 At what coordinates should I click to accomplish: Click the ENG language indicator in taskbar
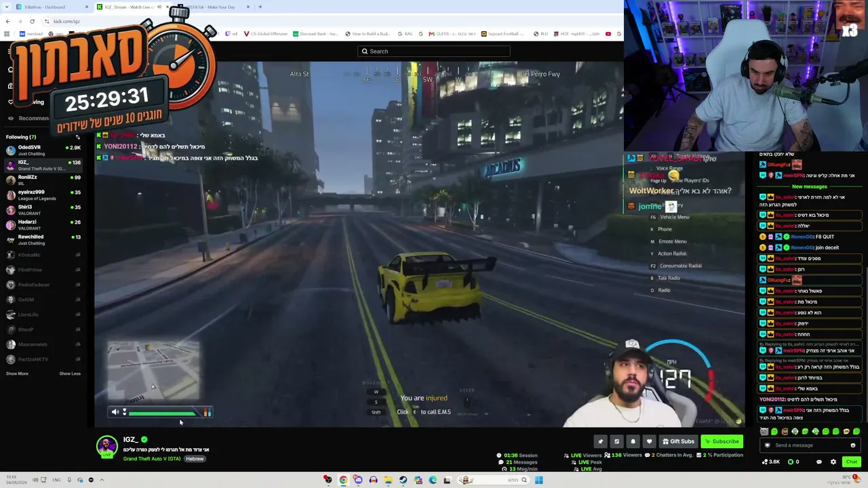point(56,480)
